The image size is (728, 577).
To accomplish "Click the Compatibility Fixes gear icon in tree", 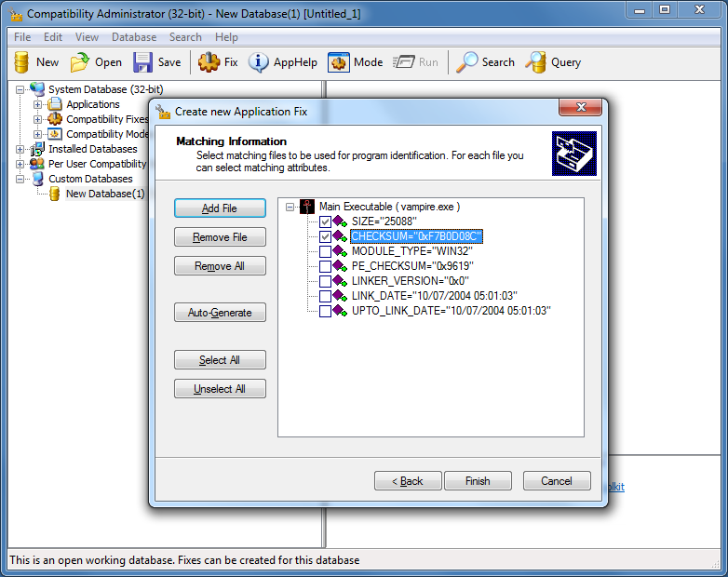I will tap(55, 119).
